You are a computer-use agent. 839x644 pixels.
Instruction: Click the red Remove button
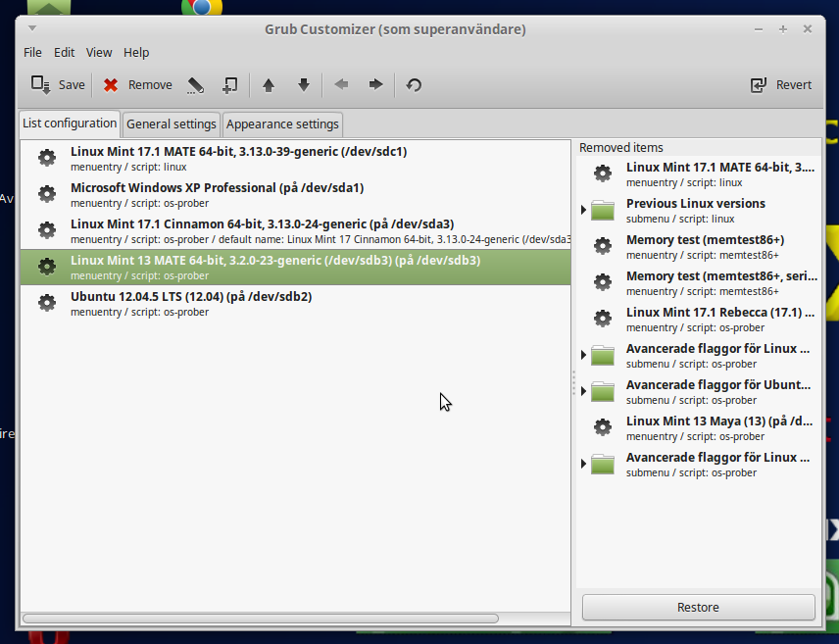(x=137, y=84)
